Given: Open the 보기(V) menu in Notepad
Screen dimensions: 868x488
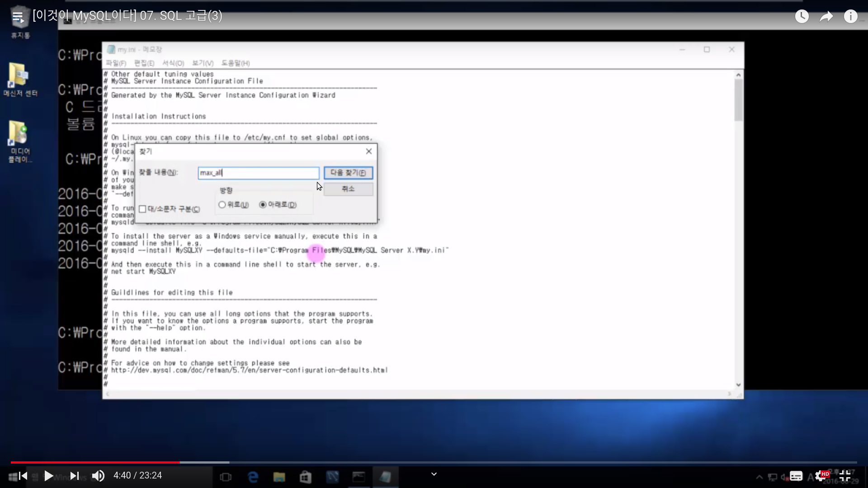Looking at the screenshot, I should click(203, 63).
